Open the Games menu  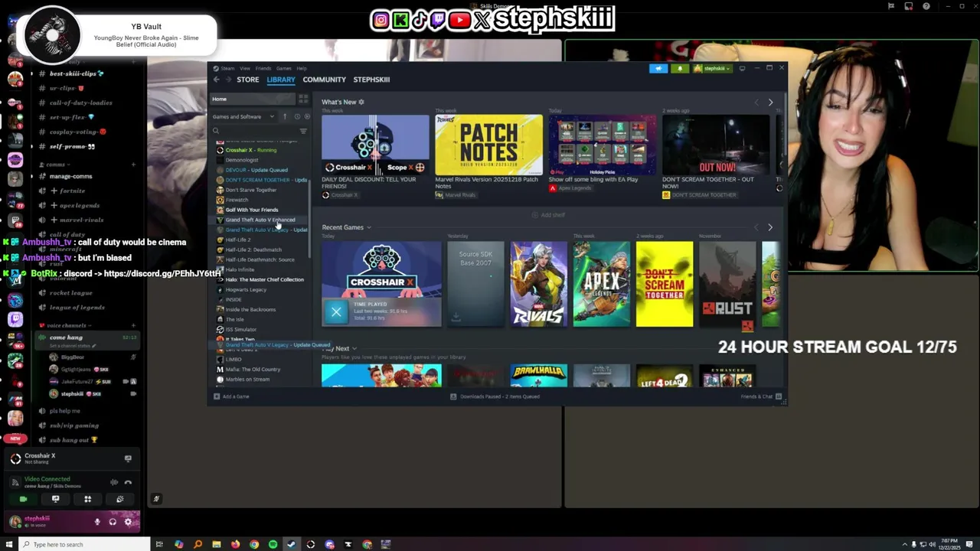coord(283,68)
